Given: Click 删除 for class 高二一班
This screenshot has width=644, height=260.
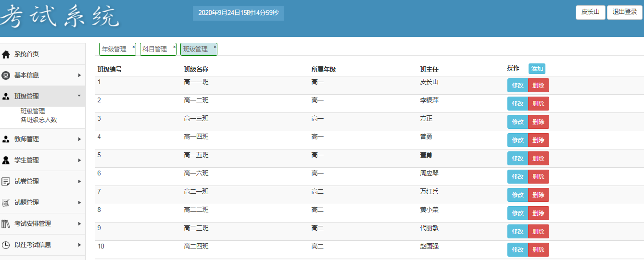Looking at the screenshot, I should 538,195.
